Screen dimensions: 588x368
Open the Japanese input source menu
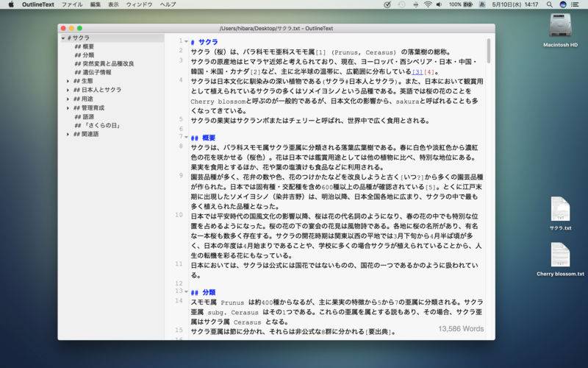[x=482, y=4]
